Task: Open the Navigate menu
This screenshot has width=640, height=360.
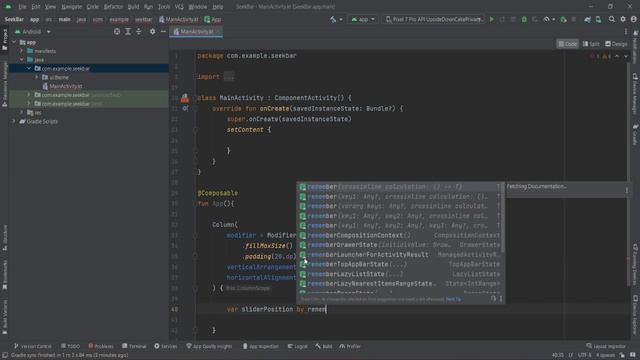Action: point(71,7)
